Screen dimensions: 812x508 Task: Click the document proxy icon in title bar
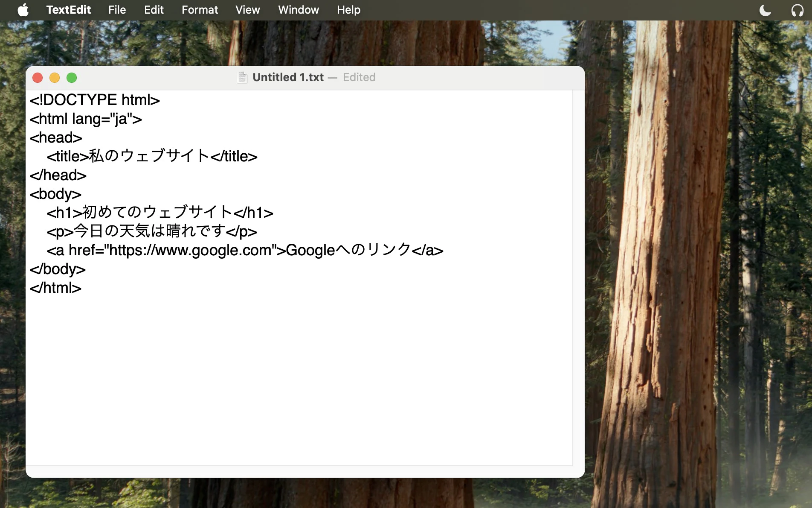coord(242,77)
